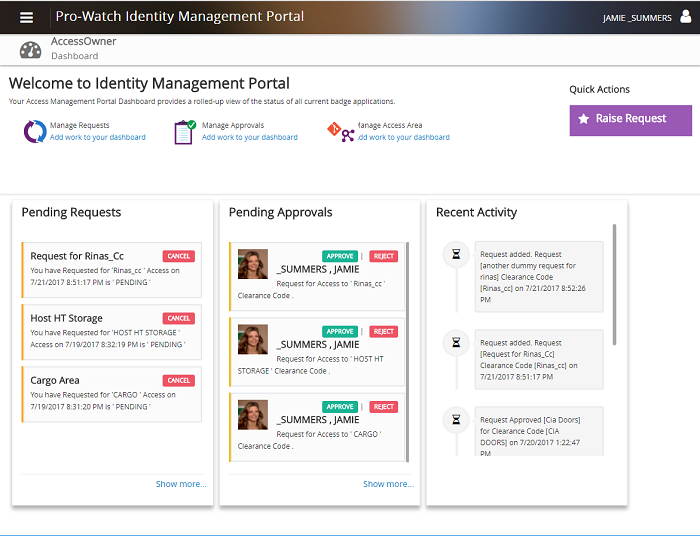The image size is (700, 536).
Task: Click the Manage Requests circular arrows icon
Action: [35, 132]
